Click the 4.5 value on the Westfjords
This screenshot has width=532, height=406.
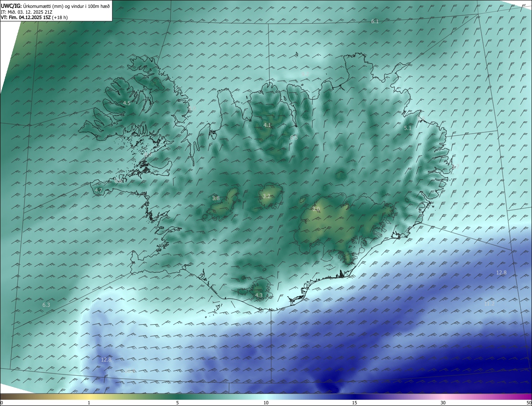(127, 103)
